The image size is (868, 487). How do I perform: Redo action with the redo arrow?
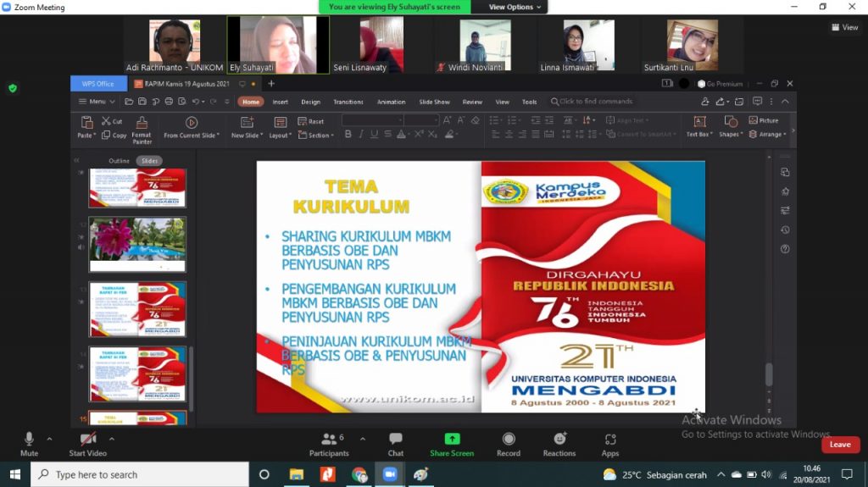click(x=213, y=102)
